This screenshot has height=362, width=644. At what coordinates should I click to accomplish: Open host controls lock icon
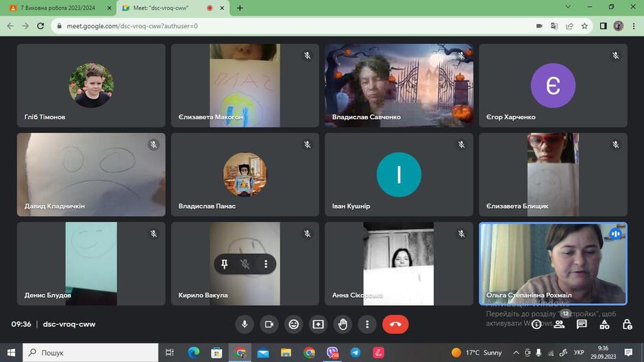click(627, 324)
